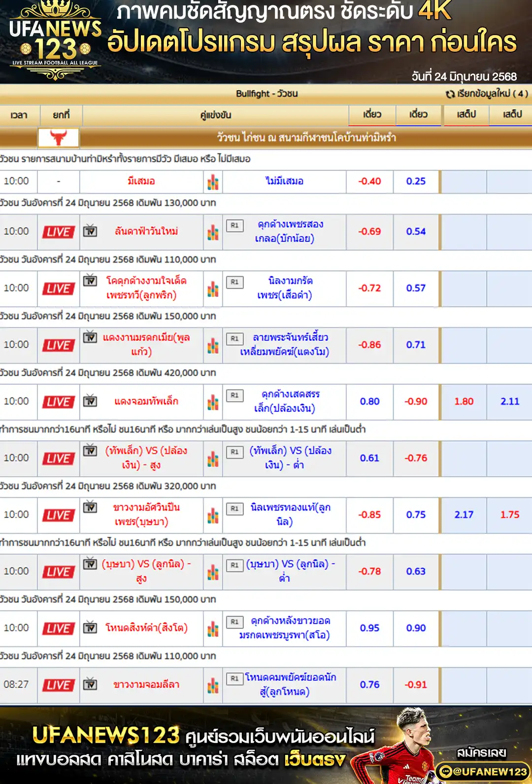Open stats chart icon for มีเสมอ row
The height and width of the screenshot is (784, 532).
(x=213, y=182)
